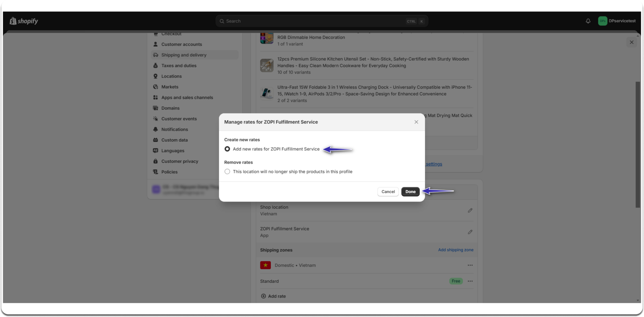
Task: Click the Vietnam flag icon
Action: (265, 266)
